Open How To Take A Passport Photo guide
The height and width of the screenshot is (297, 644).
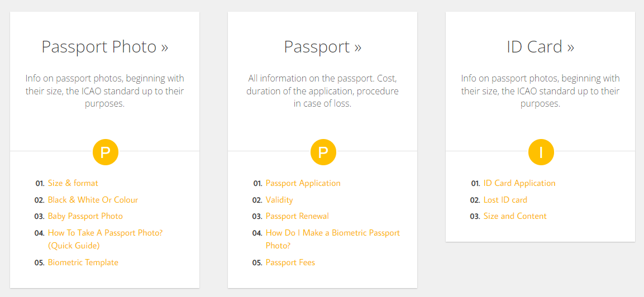(105, 233)
